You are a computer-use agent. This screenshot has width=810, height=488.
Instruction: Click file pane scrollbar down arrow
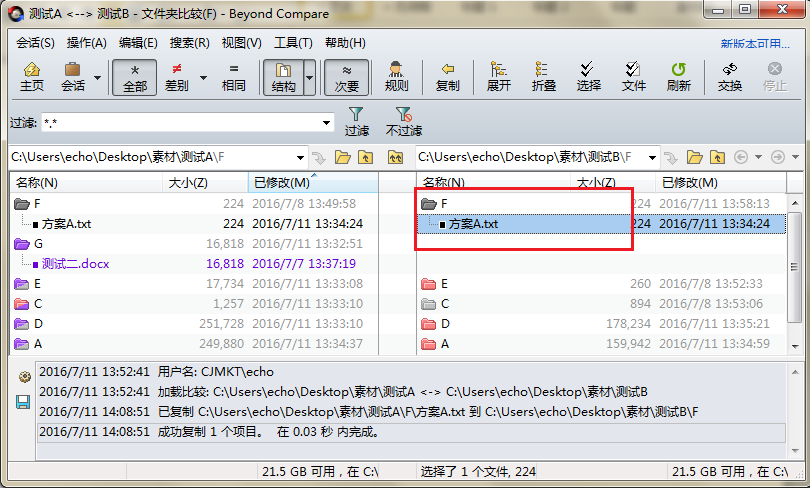(x=795, y=347)
